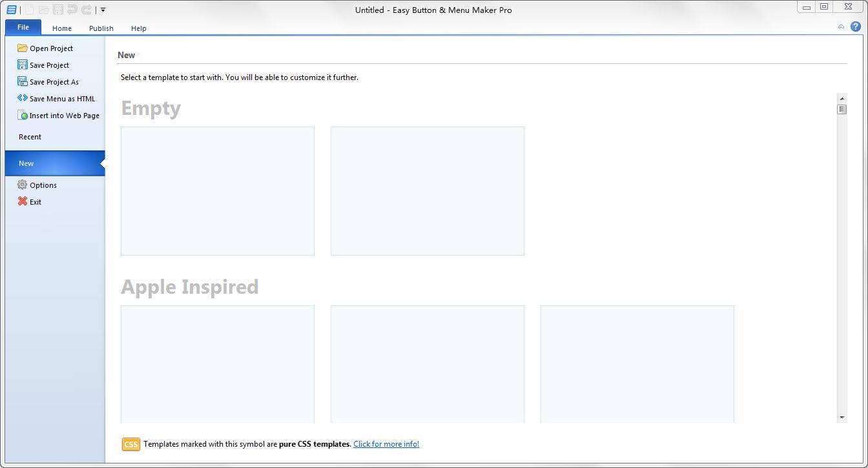Click the template list scrollbar thumb
Viewport: 868px width, 468px height.
coord(842,109)
